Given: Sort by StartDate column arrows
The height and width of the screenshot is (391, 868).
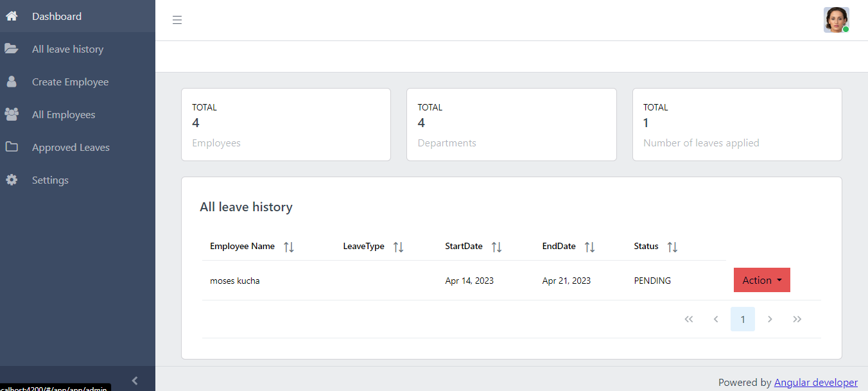Looking at the screenshot, I should click(x=496, y=247).
